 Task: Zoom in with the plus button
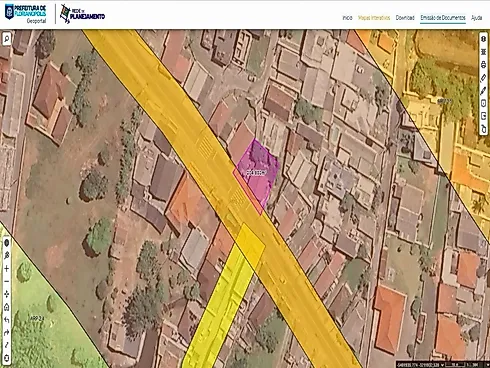pos(6,269)
